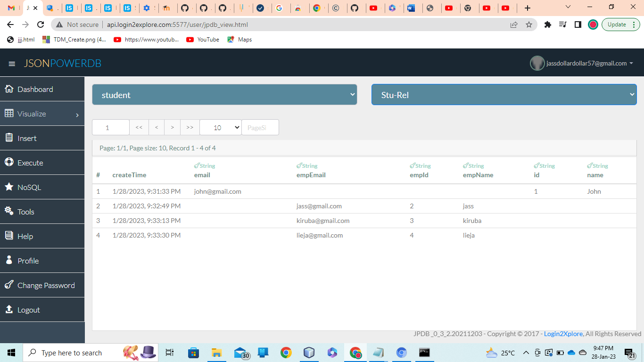
Task: Select the Change Password wrench icon
Action: click(x=8, y=285)
